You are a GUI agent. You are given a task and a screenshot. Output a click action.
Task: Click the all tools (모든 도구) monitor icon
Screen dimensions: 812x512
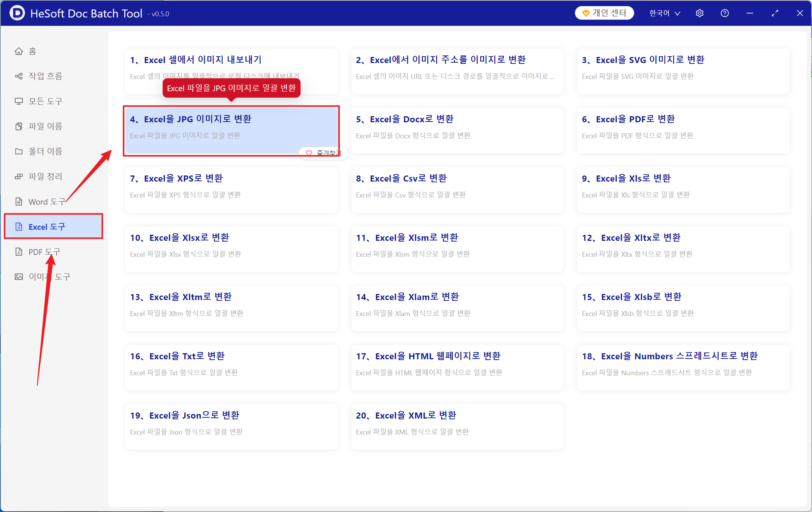tap(19, 101)
